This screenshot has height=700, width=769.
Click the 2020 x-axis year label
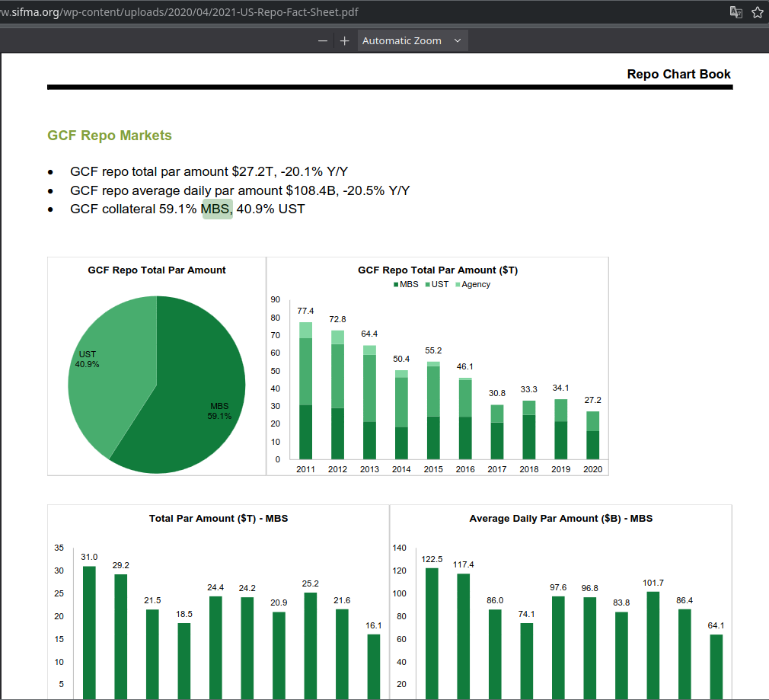(592, 469)
